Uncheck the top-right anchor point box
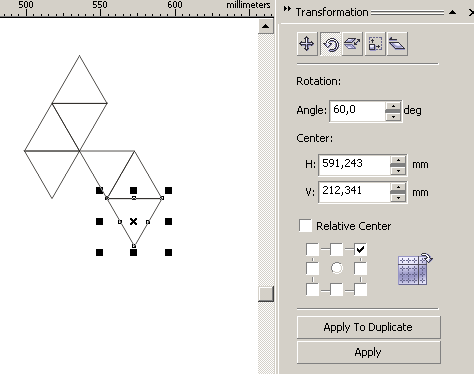Viewport: 474px width, 374px height. [x=360, y=249]
